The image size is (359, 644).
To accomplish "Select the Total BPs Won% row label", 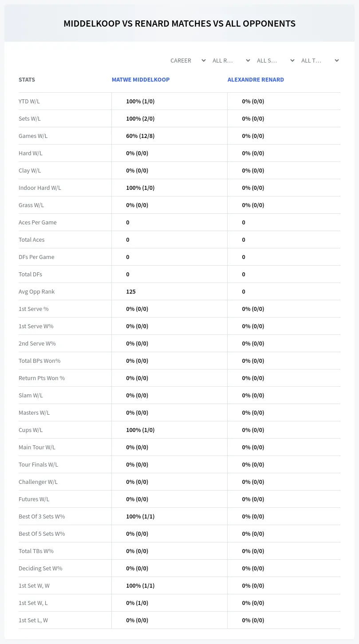I will [39, 361].
